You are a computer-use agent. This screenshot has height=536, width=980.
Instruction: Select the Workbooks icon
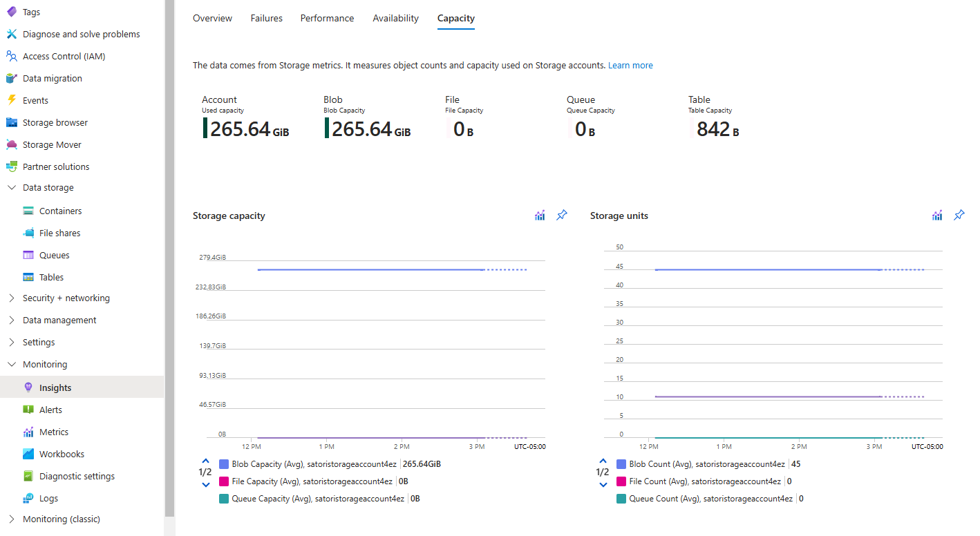(x=28, y=454)
